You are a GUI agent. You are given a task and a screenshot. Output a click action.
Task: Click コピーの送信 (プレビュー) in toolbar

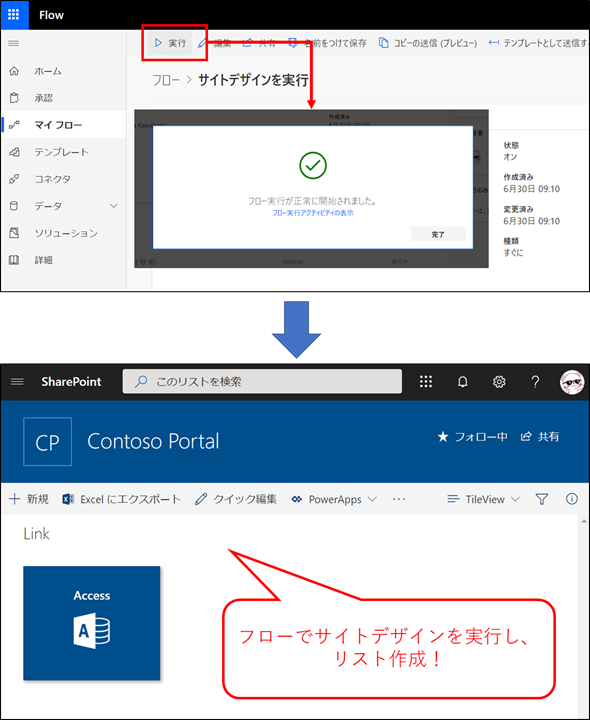click(428, 43)
